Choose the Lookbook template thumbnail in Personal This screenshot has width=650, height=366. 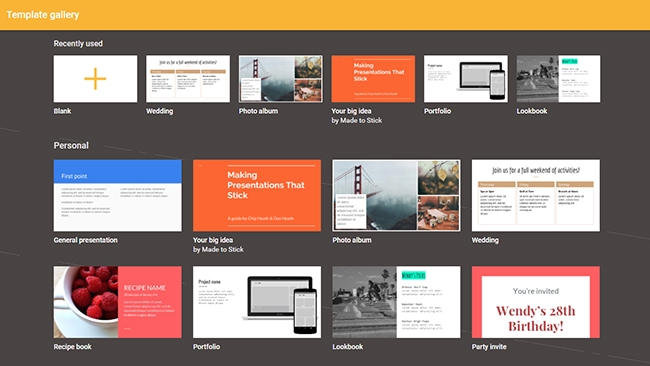396,302
